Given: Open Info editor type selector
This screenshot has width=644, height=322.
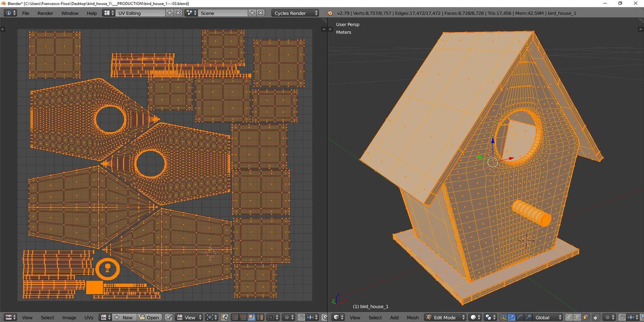Looking at the screenshot, I should [x=10, y=13].
